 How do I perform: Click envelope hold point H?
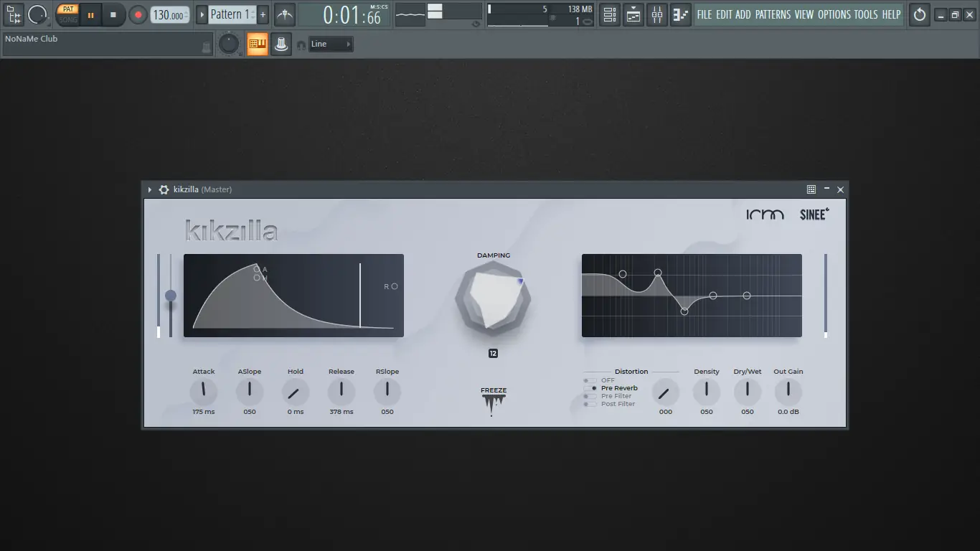pos(257,278)
